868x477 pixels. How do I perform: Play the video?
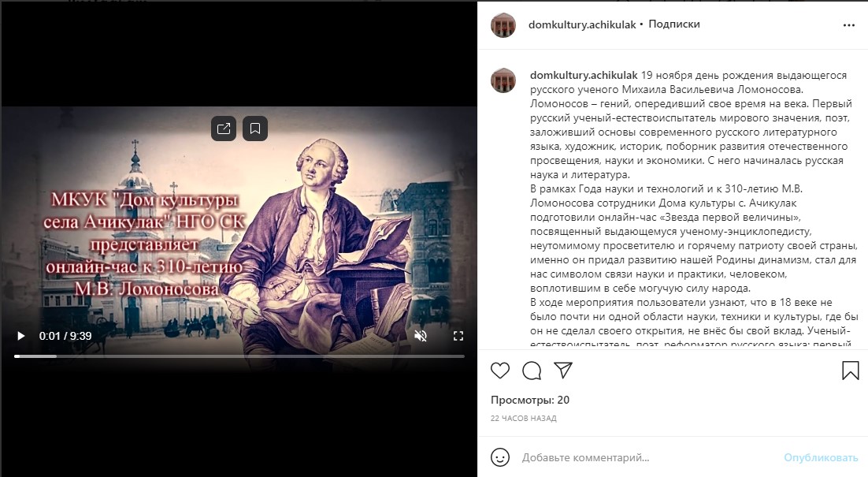(21, 336)
